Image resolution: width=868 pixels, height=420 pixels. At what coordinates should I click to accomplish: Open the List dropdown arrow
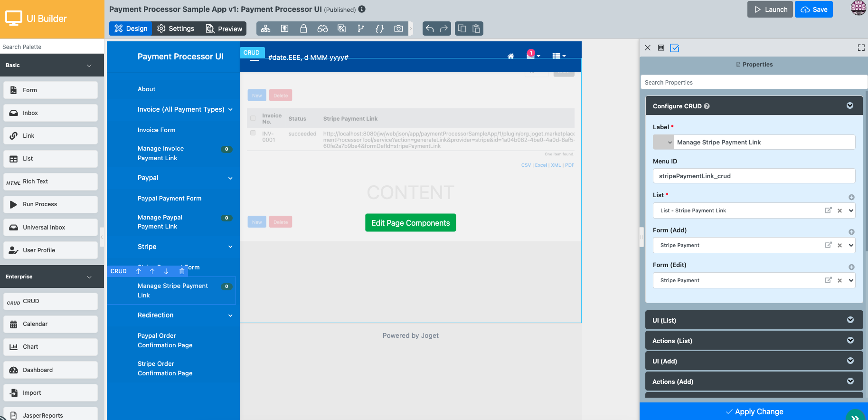[851, 210]
